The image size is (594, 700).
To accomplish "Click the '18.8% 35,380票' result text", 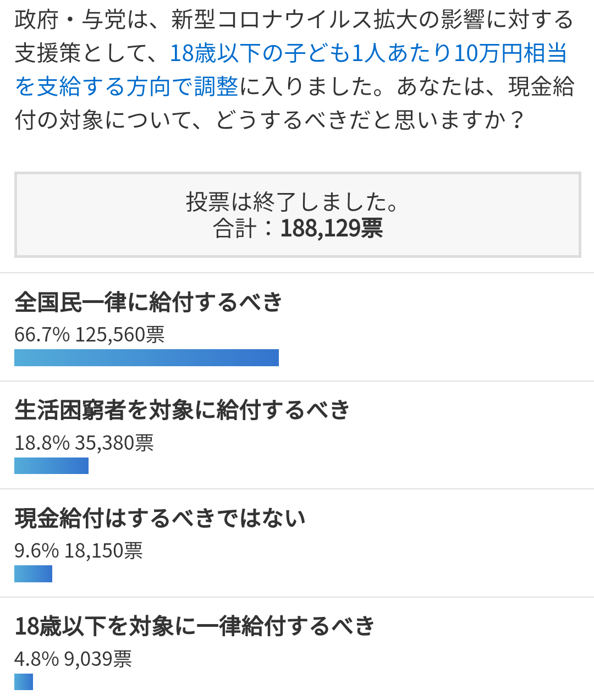I will [x=84, y=443].
